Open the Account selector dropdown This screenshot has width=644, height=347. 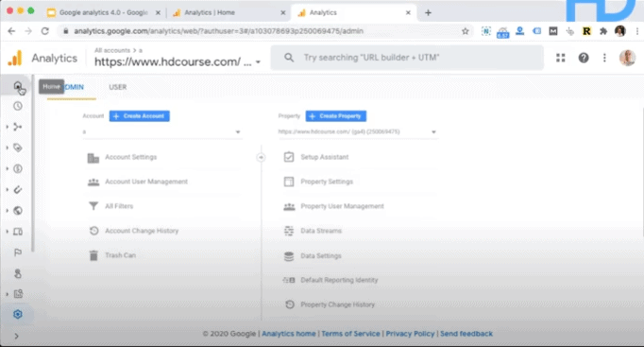point(161,132)
